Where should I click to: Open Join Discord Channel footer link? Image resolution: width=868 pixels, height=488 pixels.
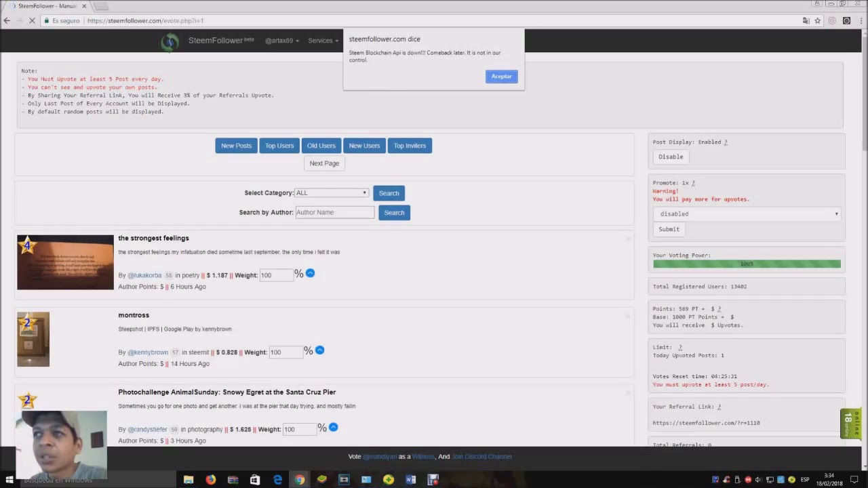481,457
